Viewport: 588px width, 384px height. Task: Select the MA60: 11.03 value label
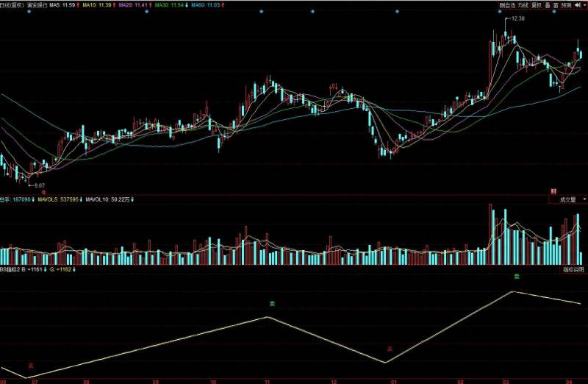(x=206, y=5)
